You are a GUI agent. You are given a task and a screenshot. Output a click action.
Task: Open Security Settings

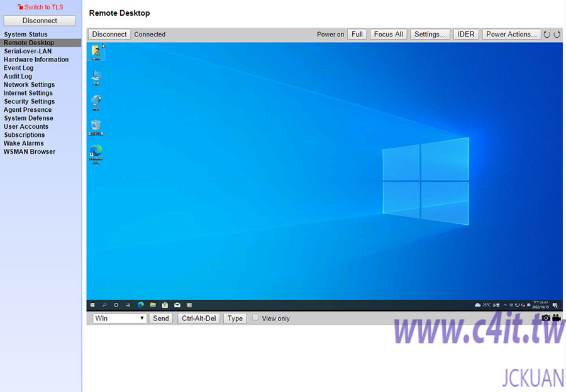(x=29, y=102)
